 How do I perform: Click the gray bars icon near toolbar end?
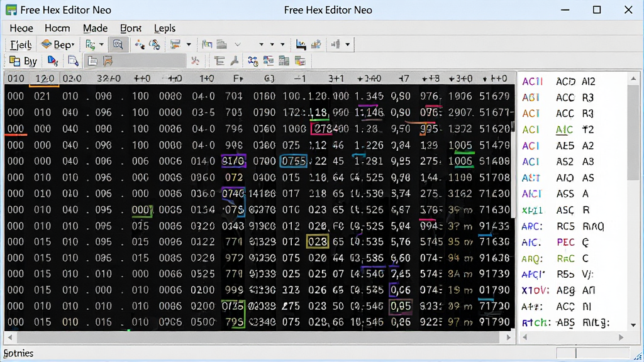coord(336,45)
